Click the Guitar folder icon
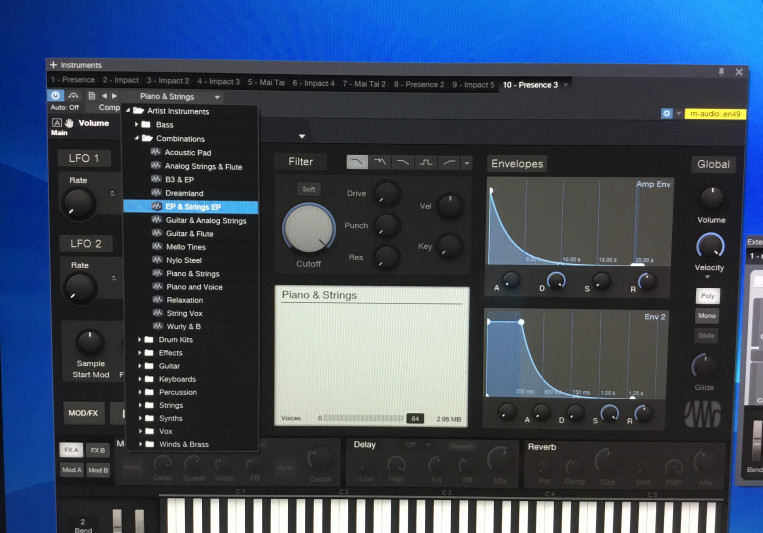763x533 pixels. [x=149, y=366]
